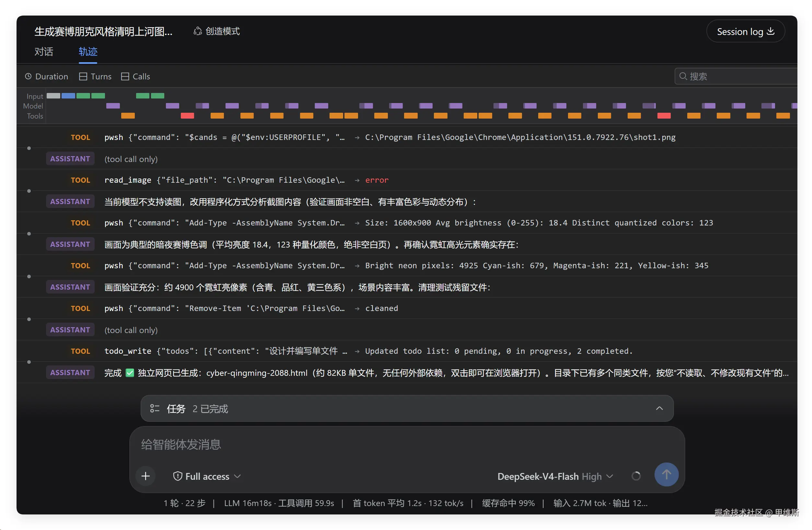This screenshot has height=530, width=812.
Task: Click the first red Tools timeline block
Action: pos(187,116)
